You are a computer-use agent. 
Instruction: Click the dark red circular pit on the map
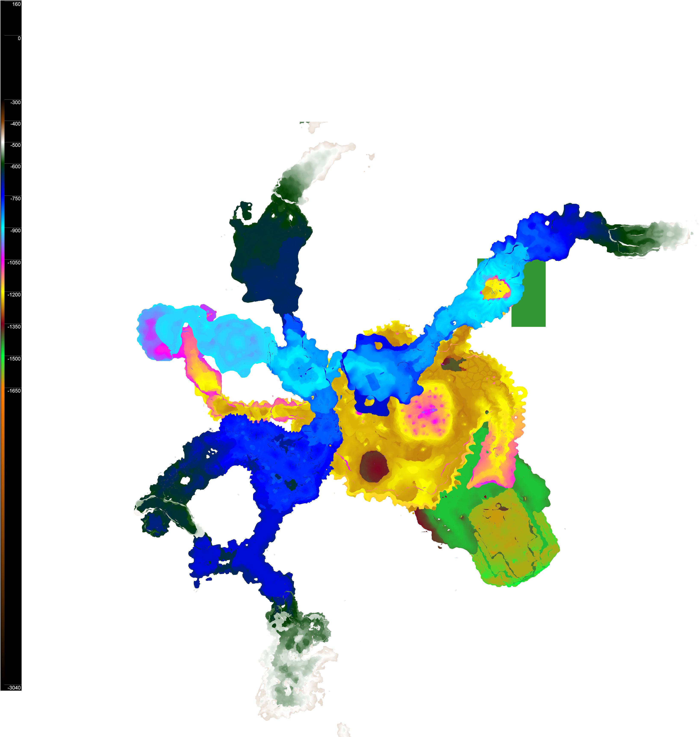[374, 466]
